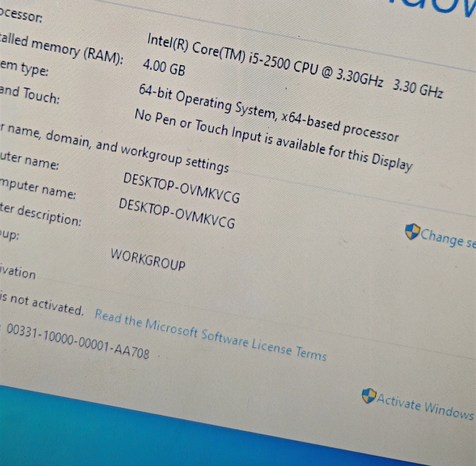Select the upper DESKTOP-OVMKVCG computer name value
The image size is (476, 466).
(181, 188)
